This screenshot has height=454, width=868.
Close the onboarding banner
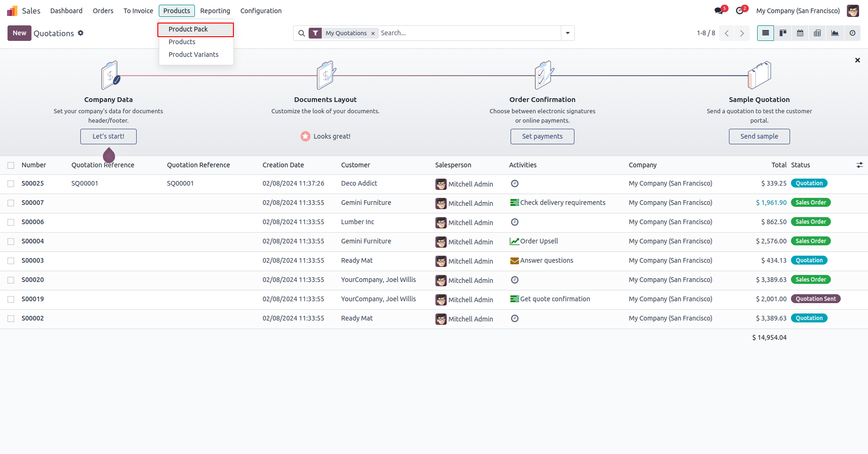(x=858, y=60)
